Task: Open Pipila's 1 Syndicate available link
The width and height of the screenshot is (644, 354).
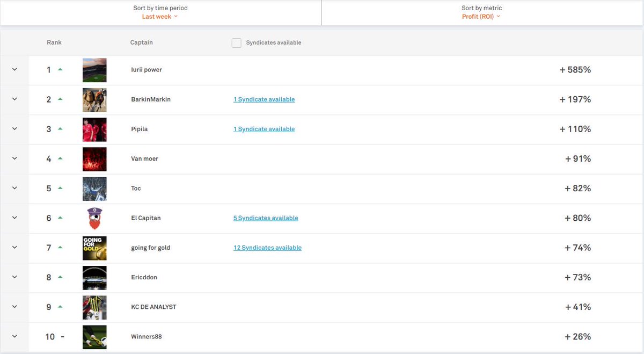Action: 264,129
